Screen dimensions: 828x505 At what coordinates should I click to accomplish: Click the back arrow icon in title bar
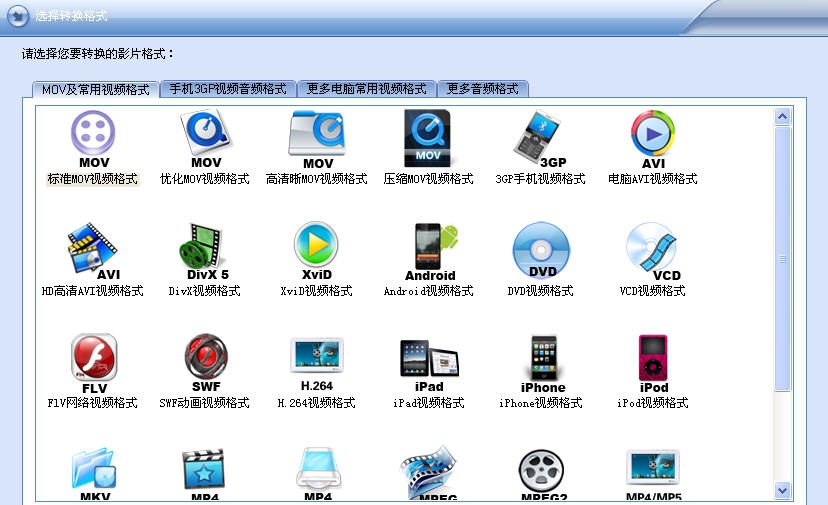point(18,16)
